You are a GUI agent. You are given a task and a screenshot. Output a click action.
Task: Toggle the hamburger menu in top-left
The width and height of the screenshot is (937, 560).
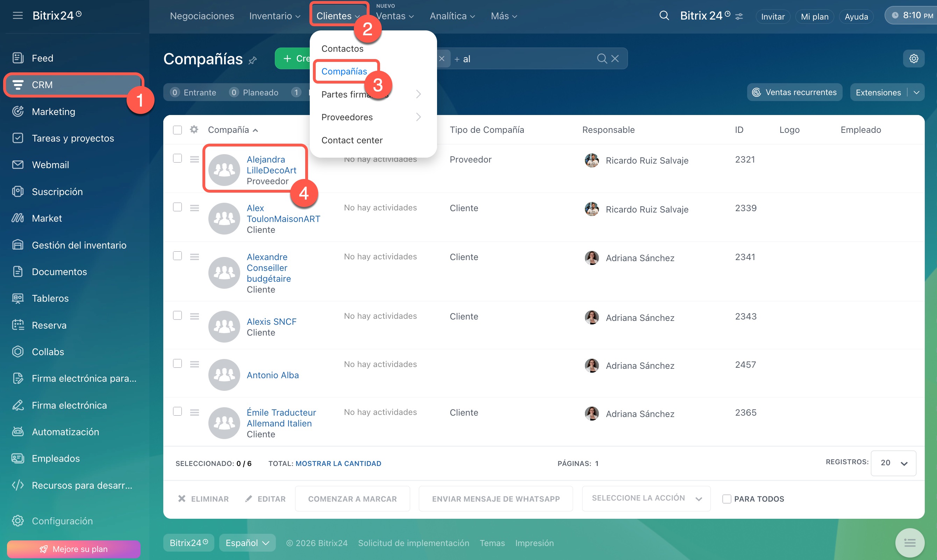click(x=17, y=15)
